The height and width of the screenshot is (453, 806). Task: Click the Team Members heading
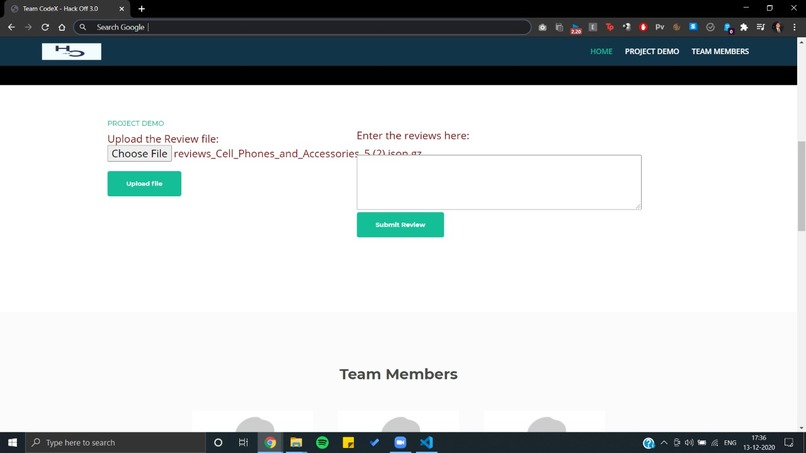(398, 374)
